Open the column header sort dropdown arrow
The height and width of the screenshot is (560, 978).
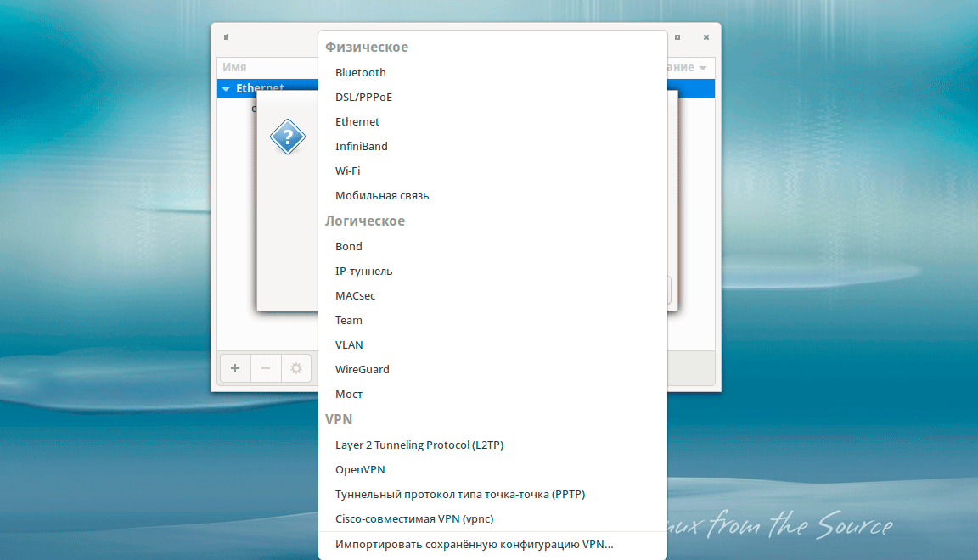[703, 68]
